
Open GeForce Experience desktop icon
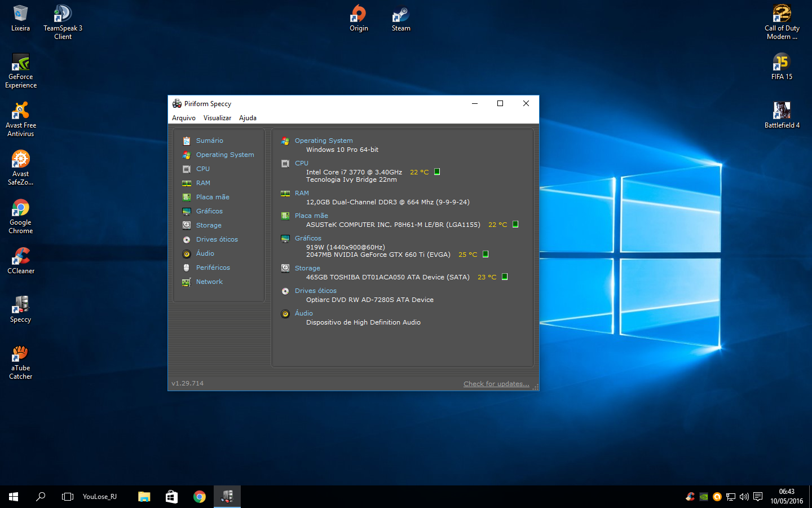tap(21, 71)
